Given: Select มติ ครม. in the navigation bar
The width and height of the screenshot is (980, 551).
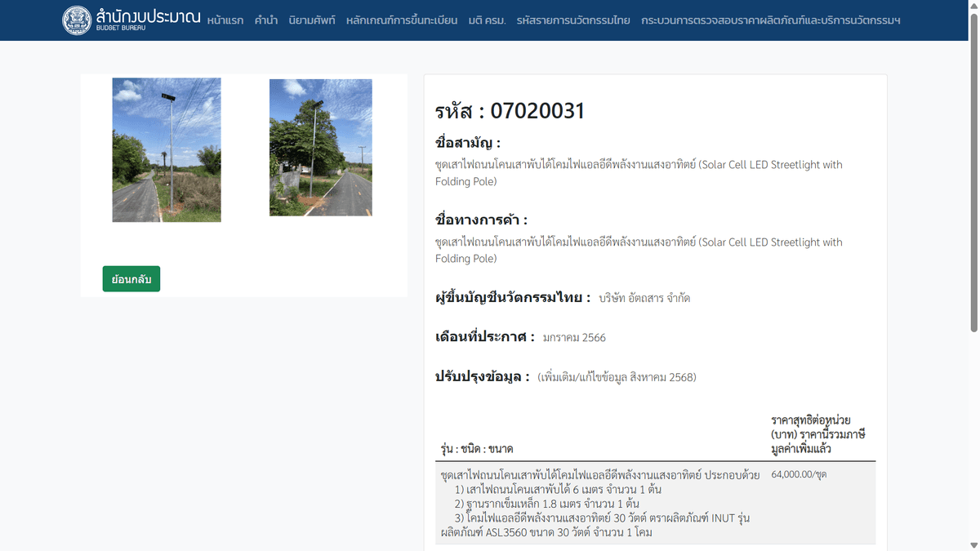Looking at the screenshot, I should [x=488, y=21].
